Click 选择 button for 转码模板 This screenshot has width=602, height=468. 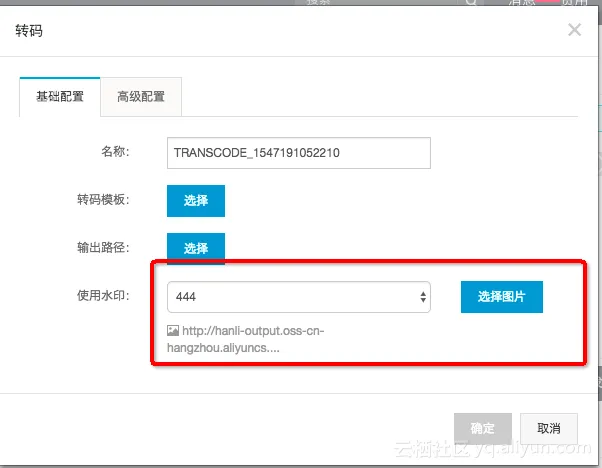(x=196, y=201)
